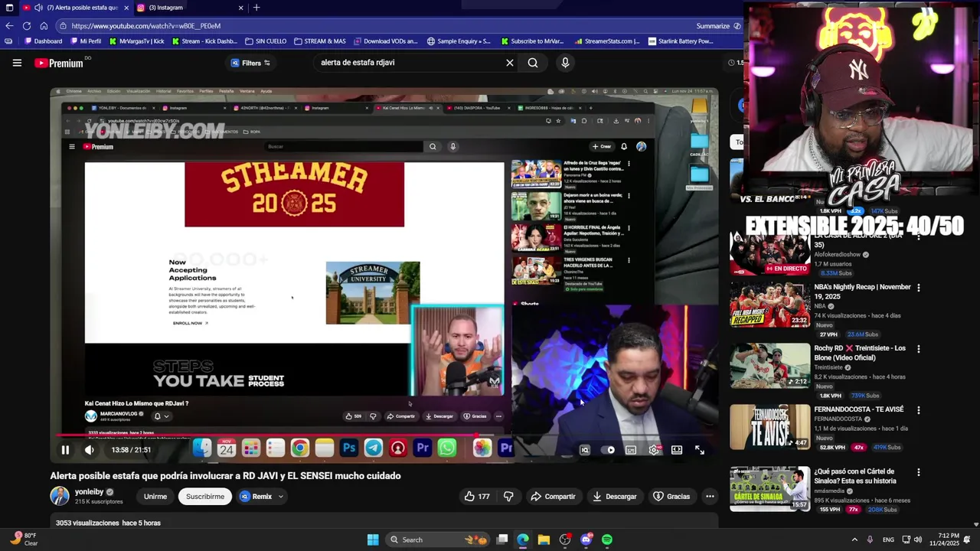Viewport: 980px width, 551px height.
Task: Open the Windows Start menu
Action: coord(373,540)
